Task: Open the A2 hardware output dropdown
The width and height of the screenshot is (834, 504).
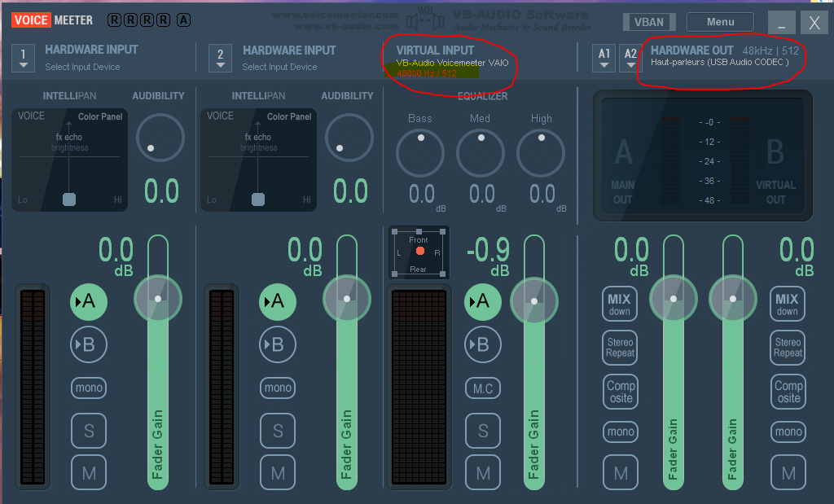Action: 630,58
